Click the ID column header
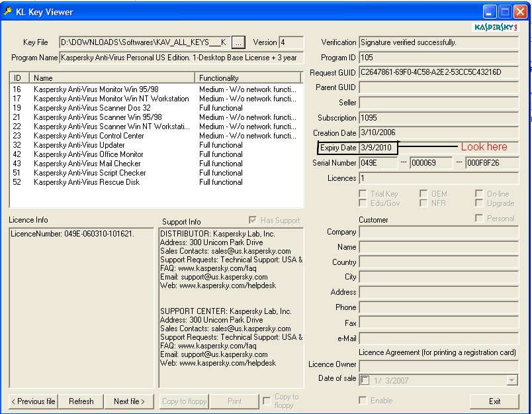 click(x=19, y=78)
